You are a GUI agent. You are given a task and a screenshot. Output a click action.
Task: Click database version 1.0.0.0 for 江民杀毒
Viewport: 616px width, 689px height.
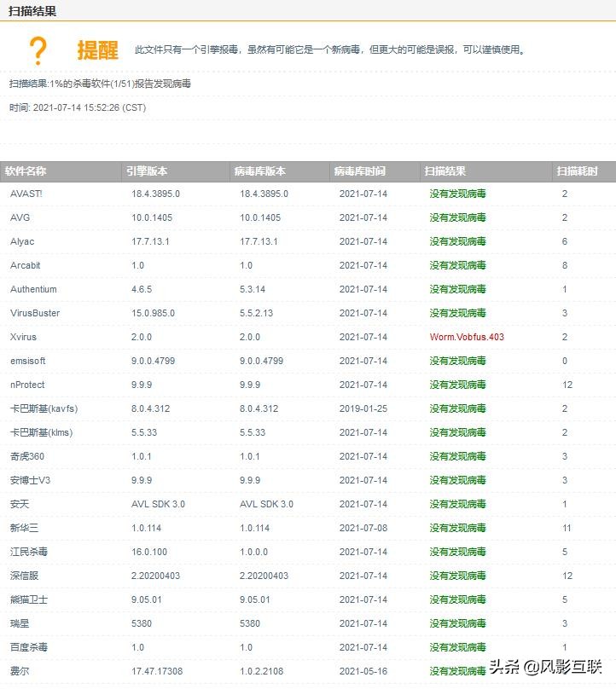click(x=253, y=552)
